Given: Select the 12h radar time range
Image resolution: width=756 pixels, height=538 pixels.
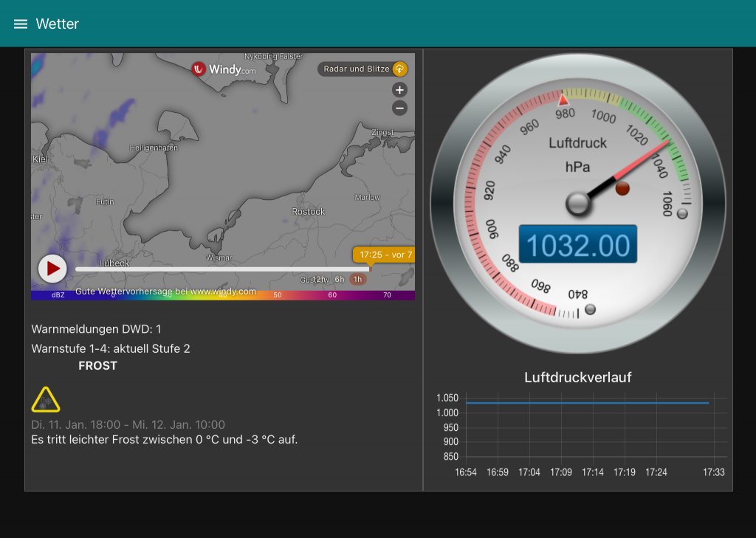Looking at the screenshot, I should point(319,279).
